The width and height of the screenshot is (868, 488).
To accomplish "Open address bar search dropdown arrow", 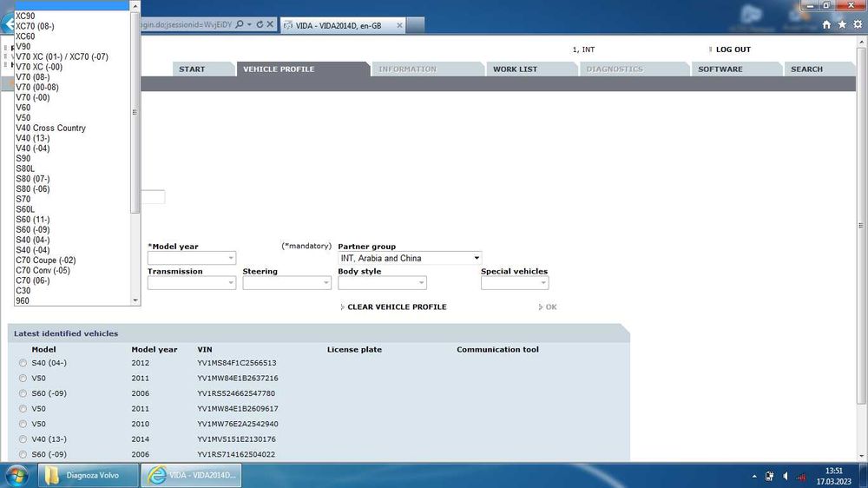I will click(249, 24).
